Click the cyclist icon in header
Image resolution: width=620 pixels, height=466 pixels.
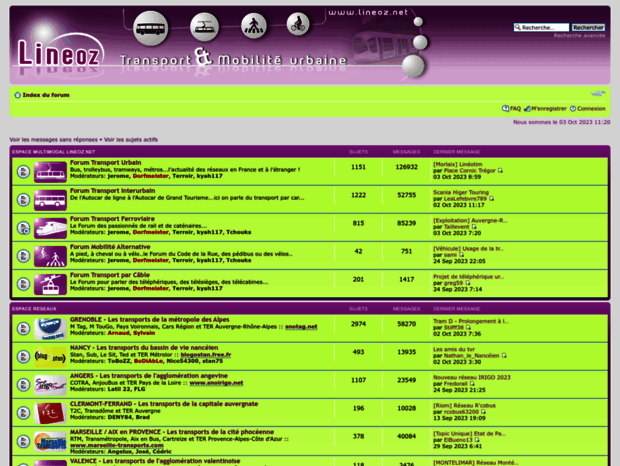coord(298,25)
